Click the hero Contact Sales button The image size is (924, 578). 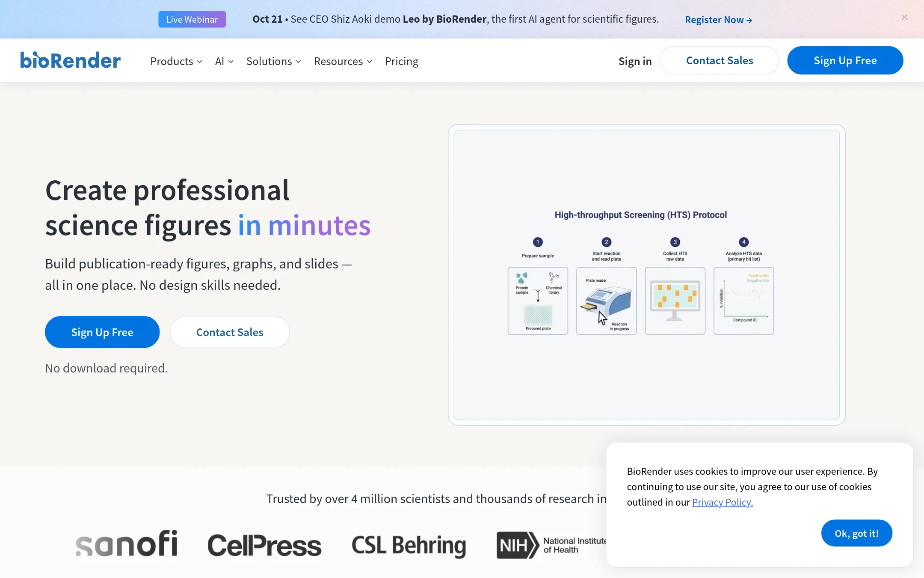[x=230, y=332]
